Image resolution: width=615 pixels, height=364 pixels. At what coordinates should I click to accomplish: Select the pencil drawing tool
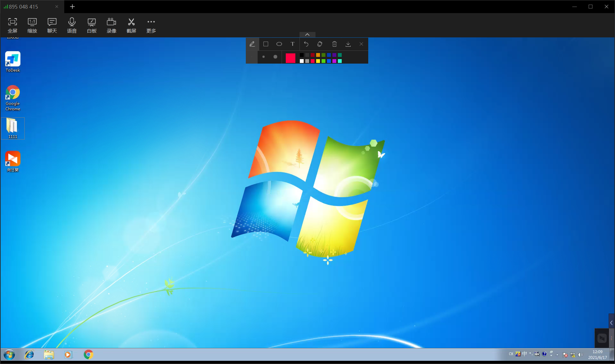[252, 44]
